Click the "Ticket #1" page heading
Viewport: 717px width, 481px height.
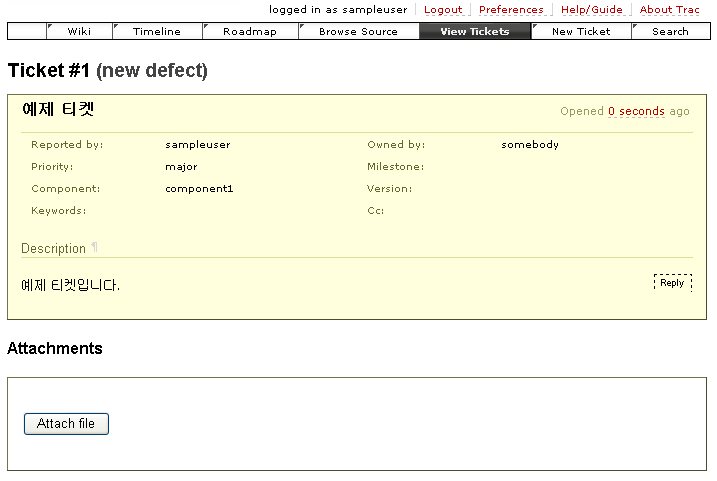tap(48, 71)
